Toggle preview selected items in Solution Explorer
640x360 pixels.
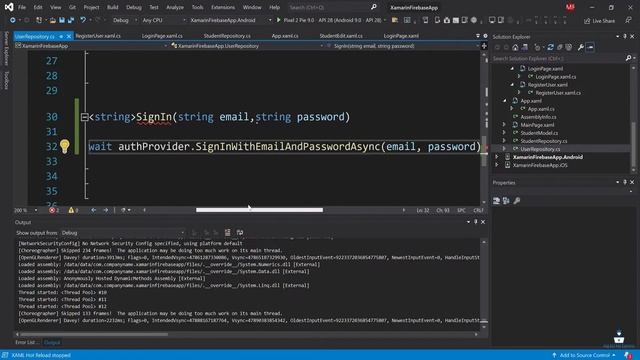[x=590, y=47]
